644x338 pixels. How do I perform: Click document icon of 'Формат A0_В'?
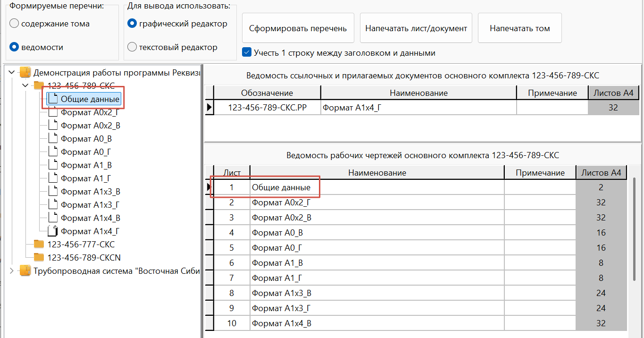(x=53, y=139)
